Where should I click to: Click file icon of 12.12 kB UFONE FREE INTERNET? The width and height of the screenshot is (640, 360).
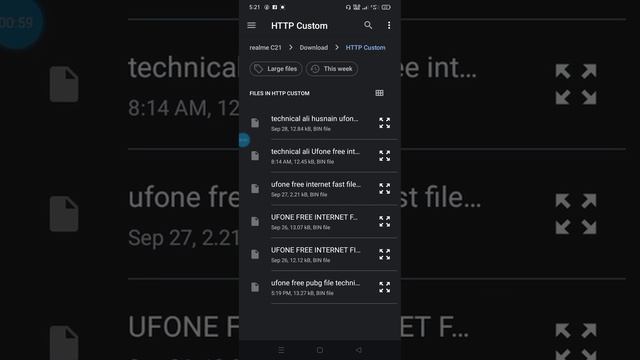[255, 254]
